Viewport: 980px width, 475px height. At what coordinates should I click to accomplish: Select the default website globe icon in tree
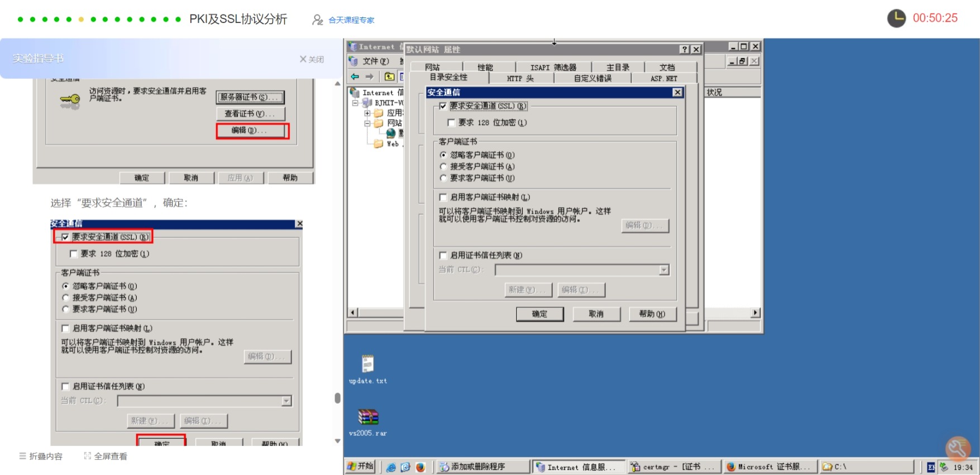[x=391, y=133]
